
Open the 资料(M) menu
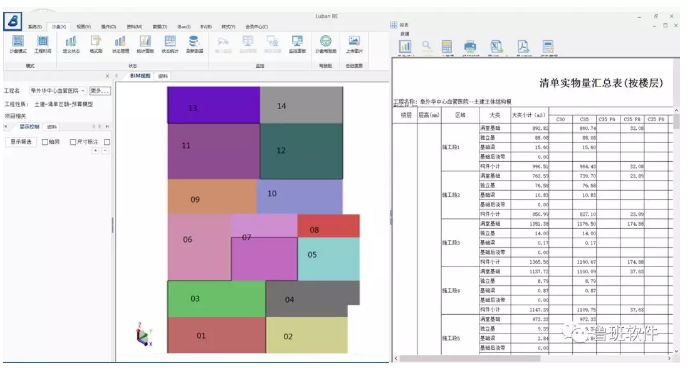click(x=134, y=27)
